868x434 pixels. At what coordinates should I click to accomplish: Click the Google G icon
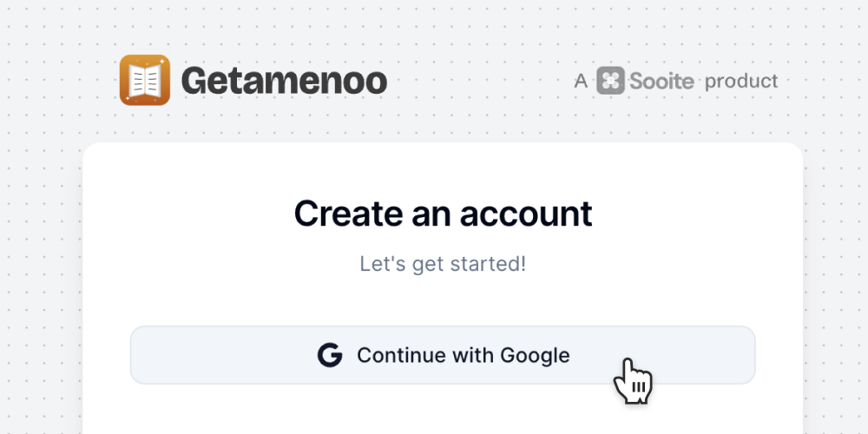click(330, 355)
